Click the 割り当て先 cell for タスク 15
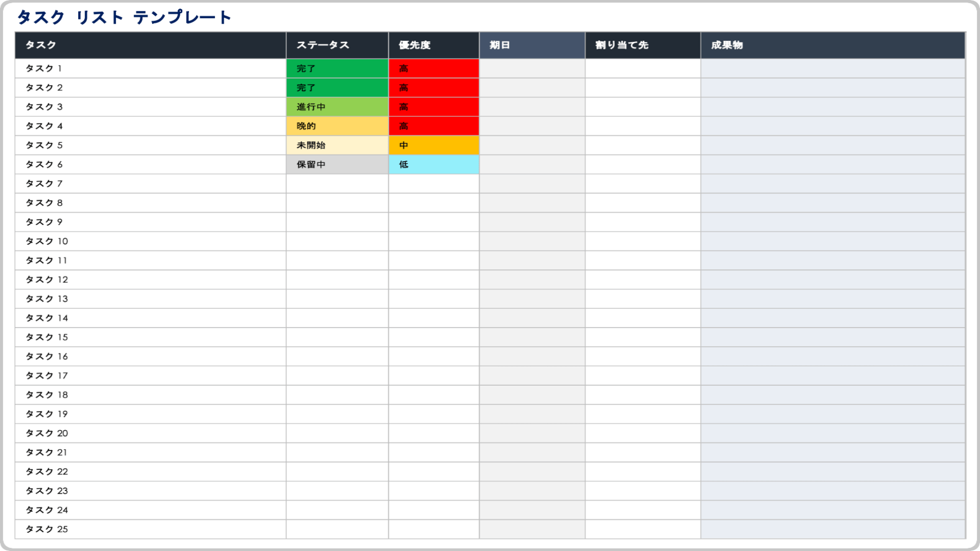This screenshot has height=551, width=980. [x=643, y=337]
